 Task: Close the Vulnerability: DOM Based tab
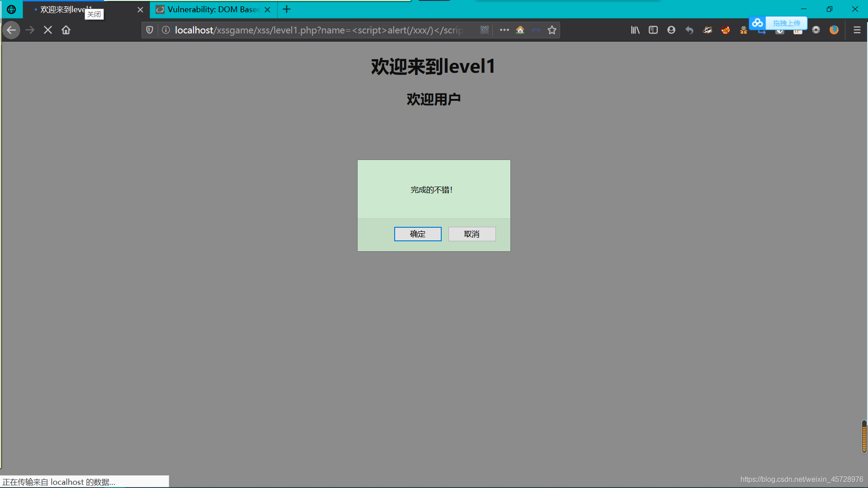(268, 9)
